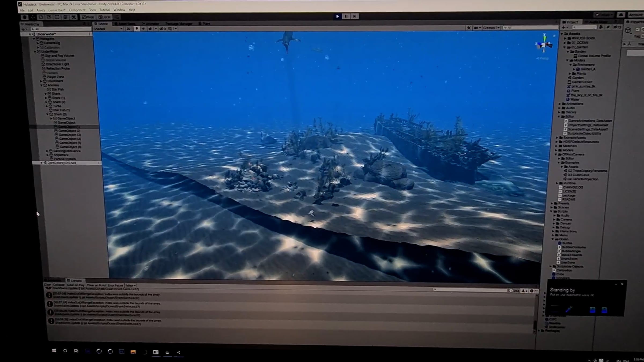Click the scene orientation gizmo

point(544,45)
